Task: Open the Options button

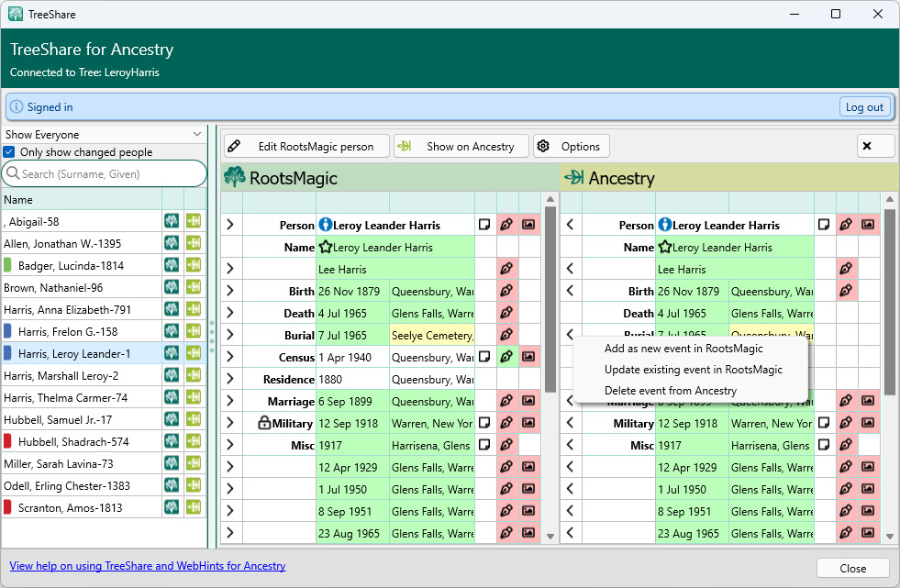Action: (x=572, y=146)
